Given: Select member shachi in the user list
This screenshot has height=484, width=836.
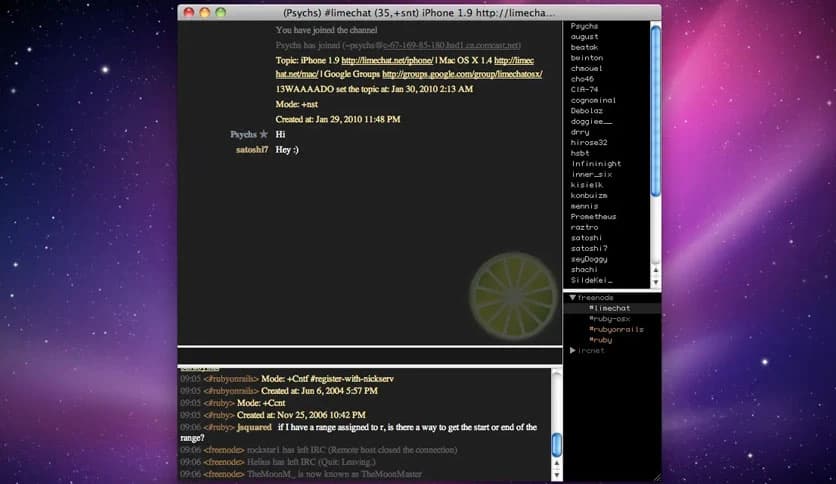Looking at the screenshot, I should 584,270.
